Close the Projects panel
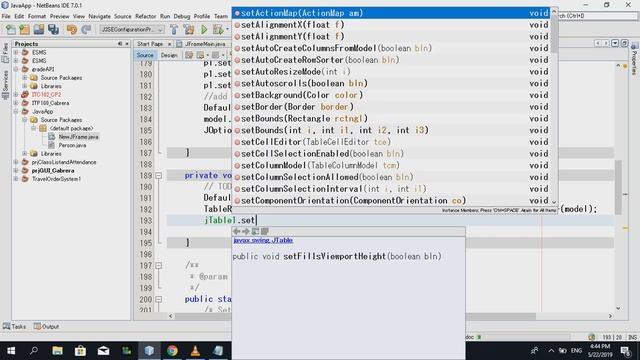Screen dimensions: 640x360 (127, 44)
